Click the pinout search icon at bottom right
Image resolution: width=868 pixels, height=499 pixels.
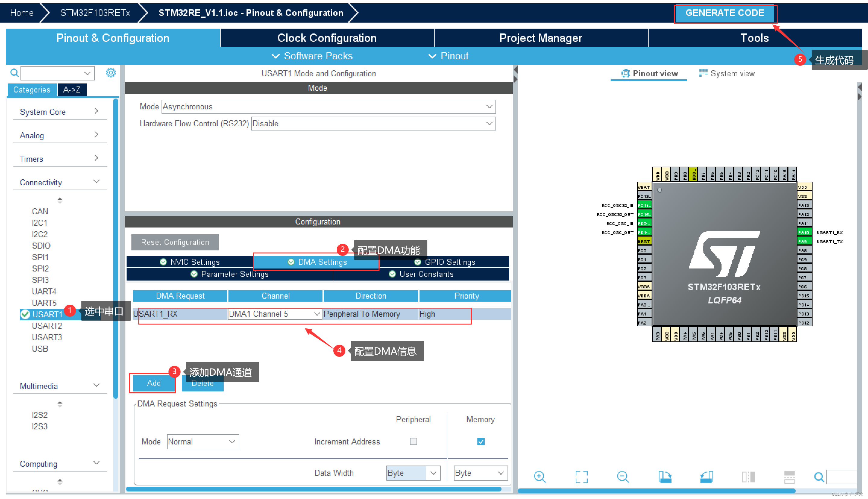(x=819, y=477)
